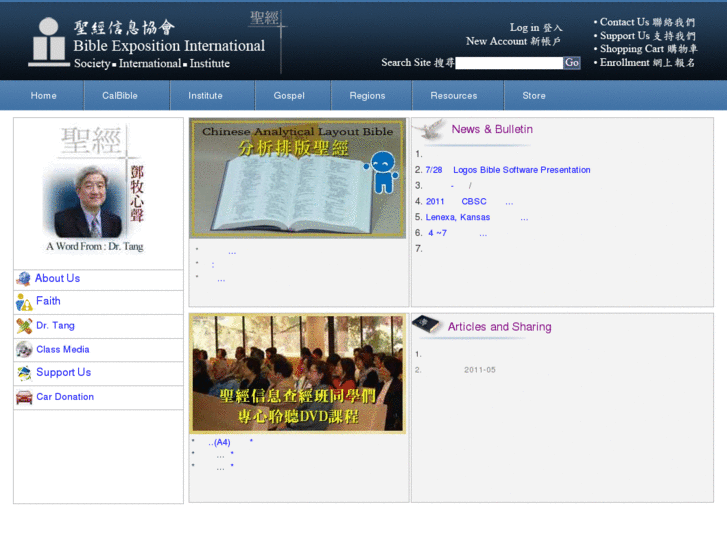This screenshot has width=727, height=545.
Task: Click 'A Word From : Dr. Tang' caption
Action: pyautogui.click(x=95, y=247)
